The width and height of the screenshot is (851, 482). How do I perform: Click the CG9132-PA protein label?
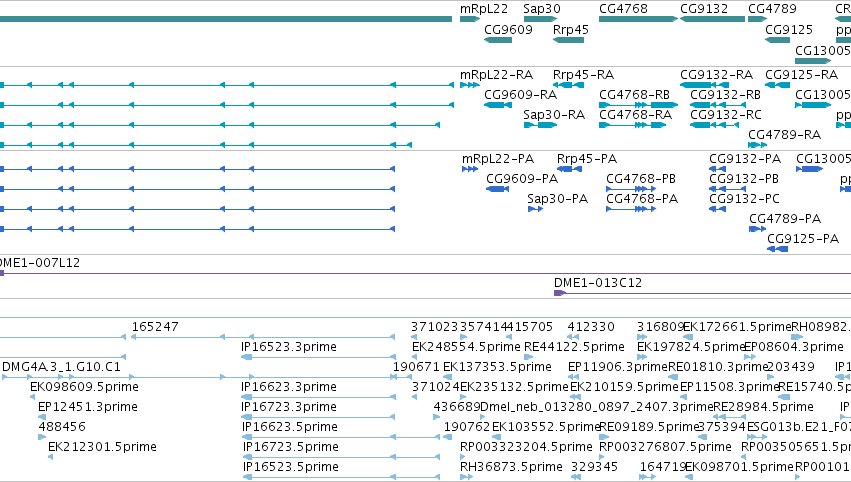[x=745, y=159]
